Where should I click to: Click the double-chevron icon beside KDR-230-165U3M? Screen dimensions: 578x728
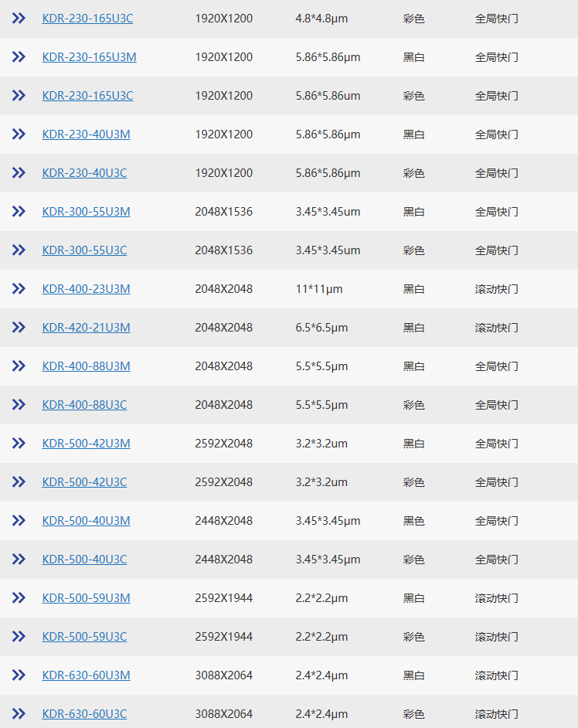point(19,57)
